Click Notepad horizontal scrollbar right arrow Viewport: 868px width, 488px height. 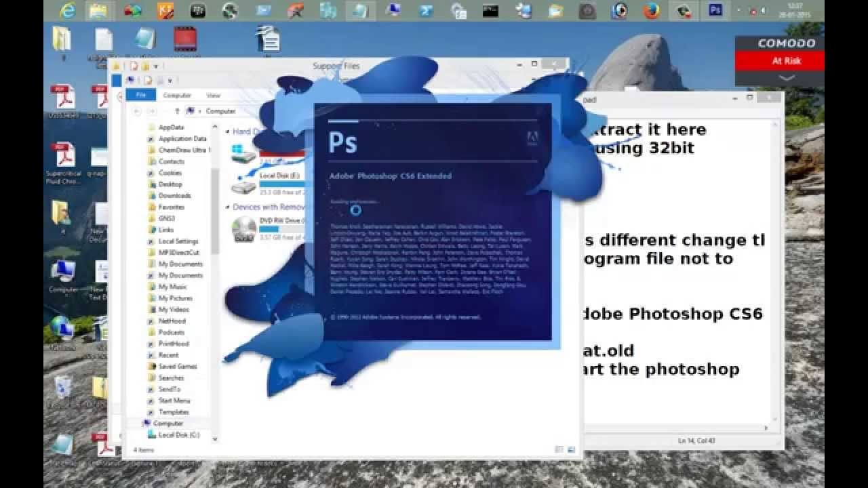(767, 428)
